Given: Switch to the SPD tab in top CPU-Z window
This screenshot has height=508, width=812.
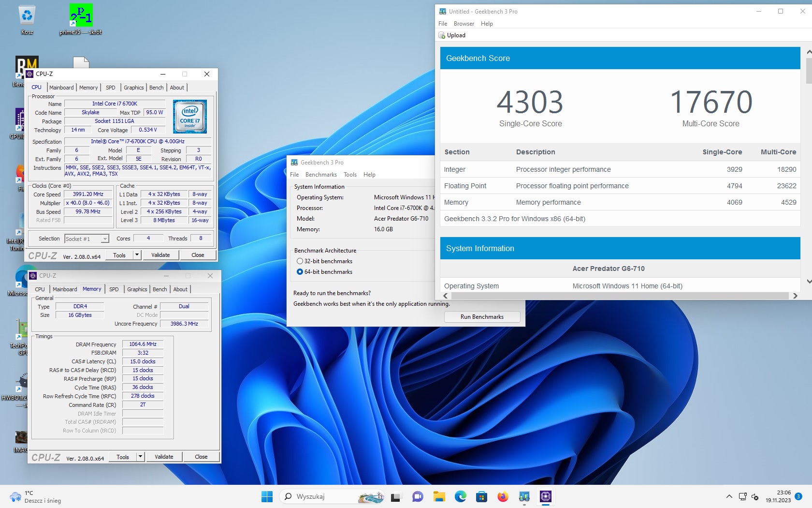Looking at the screenshot, I should [111, 88].
